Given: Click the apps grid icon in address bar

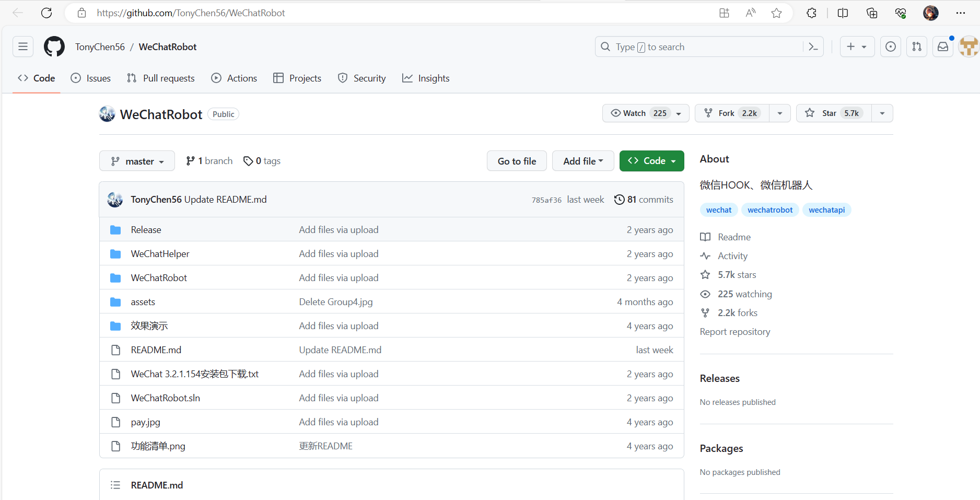Looking at the screenshot, I should [x=724, y=13].
